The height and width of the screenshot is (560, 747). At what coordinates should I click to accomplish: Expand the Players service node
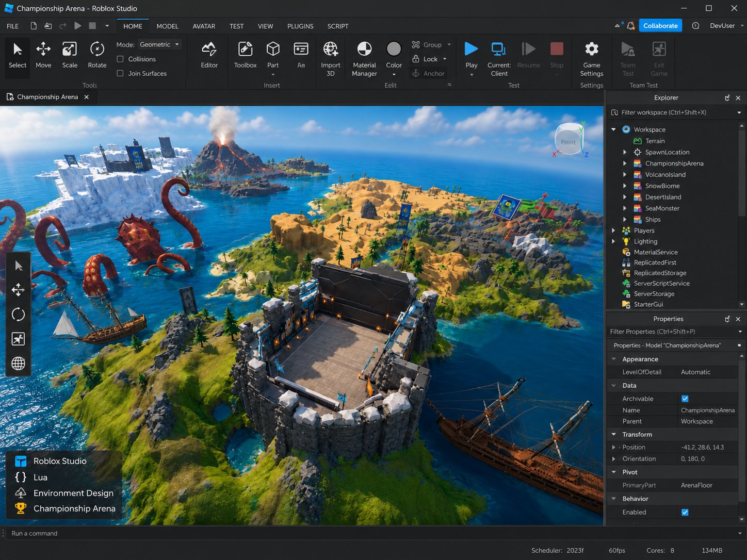[x=613, y=230]
